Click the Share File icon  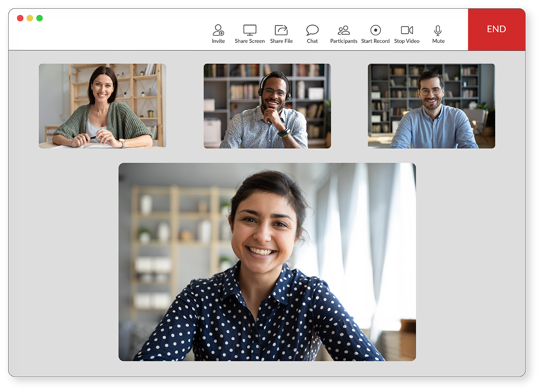[281, 30]
